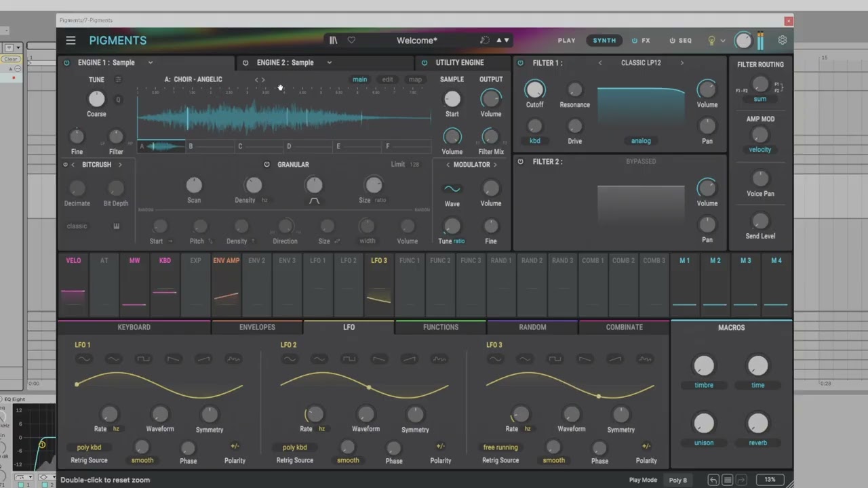Click the Modulator sine wave selector icon
This screenshot has width=868, height=488.
pos(452,188)
